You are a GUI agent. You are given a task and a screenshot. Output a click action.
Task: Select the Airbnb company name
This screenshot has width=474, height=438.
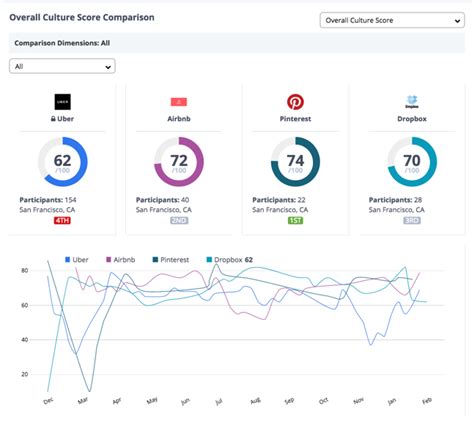tap(179, 119)
